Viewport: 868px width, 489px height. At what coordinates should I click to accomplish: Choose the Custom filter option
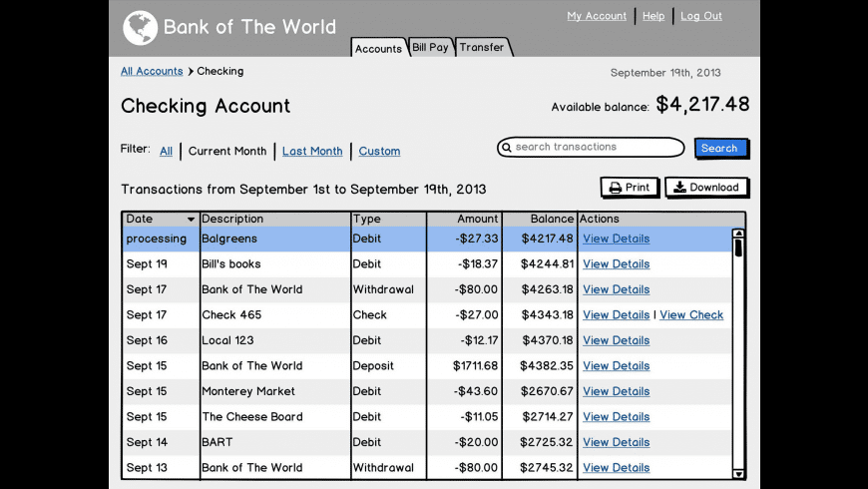click(x=379, y=152)
